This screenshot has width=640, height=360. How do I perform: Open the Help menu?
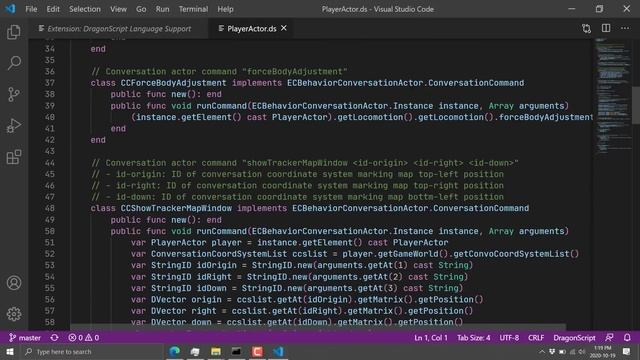tap(225, 9)
